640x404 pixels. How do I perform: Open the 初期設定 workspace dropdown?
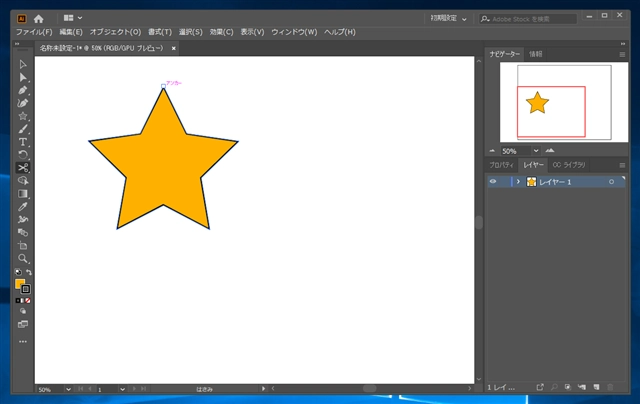(x=448, y=18)
